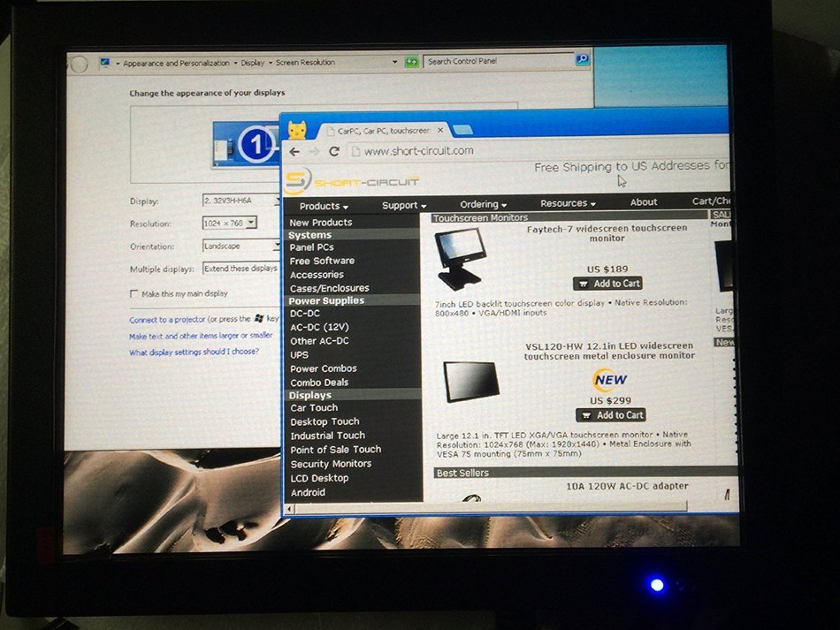Reload the short-circuit.com page

tap(334, 151)
